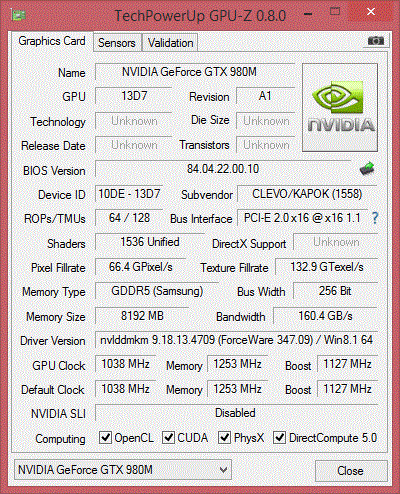This screenshot has height=494, width=400.
Task: Click the bus interface question mark
Action: pyautogui.click(x=375, y=218)
